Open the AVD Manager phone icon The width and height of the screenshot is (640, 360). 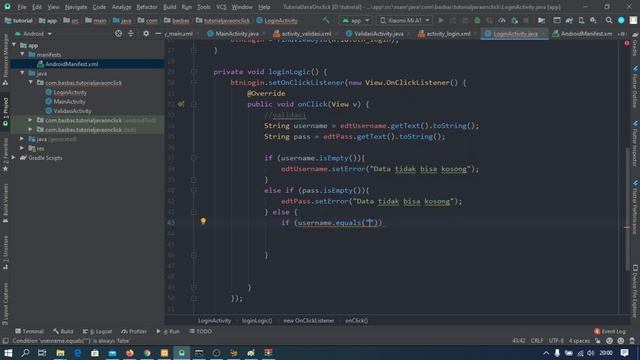(x=581, y=20)
